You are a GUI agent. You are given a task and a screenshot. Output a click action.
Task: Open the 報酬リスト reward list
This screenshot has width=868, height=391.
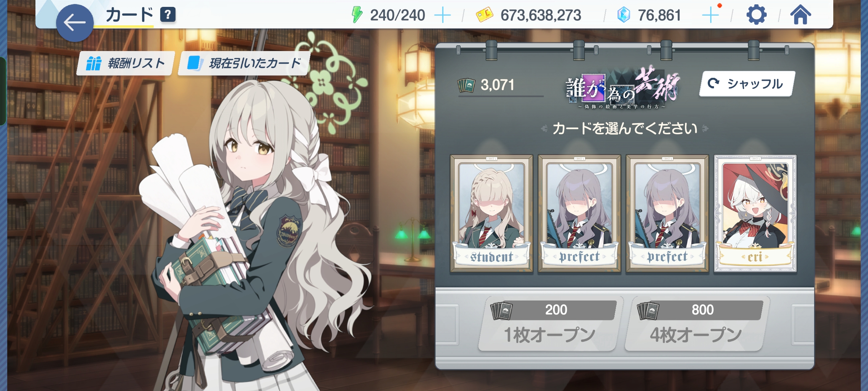click(125, 63)
